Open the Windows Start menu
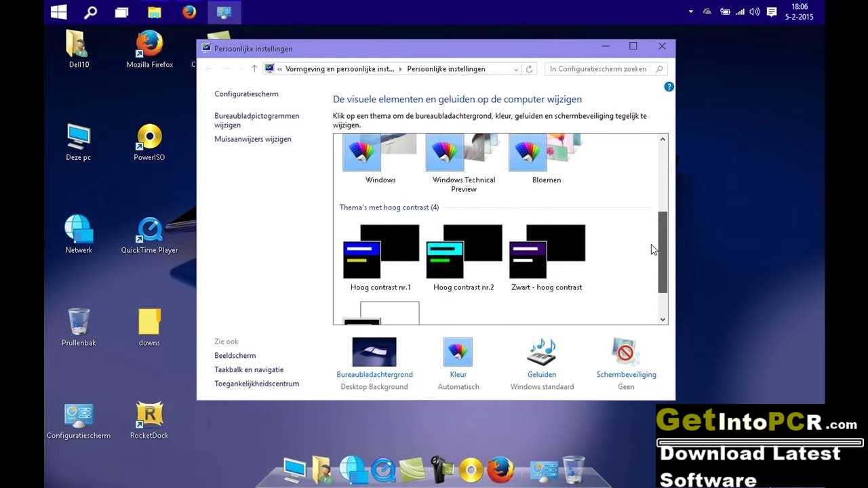The width and height of the screenshot is (868, 488). click(59, 12)
